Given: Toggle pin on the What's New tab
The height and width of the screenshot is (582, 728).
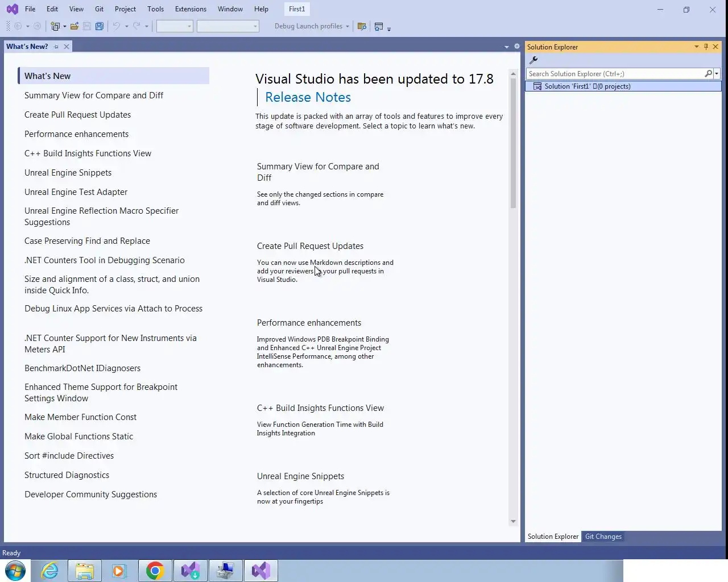Looking at the screenshot, I should (56, 47).
